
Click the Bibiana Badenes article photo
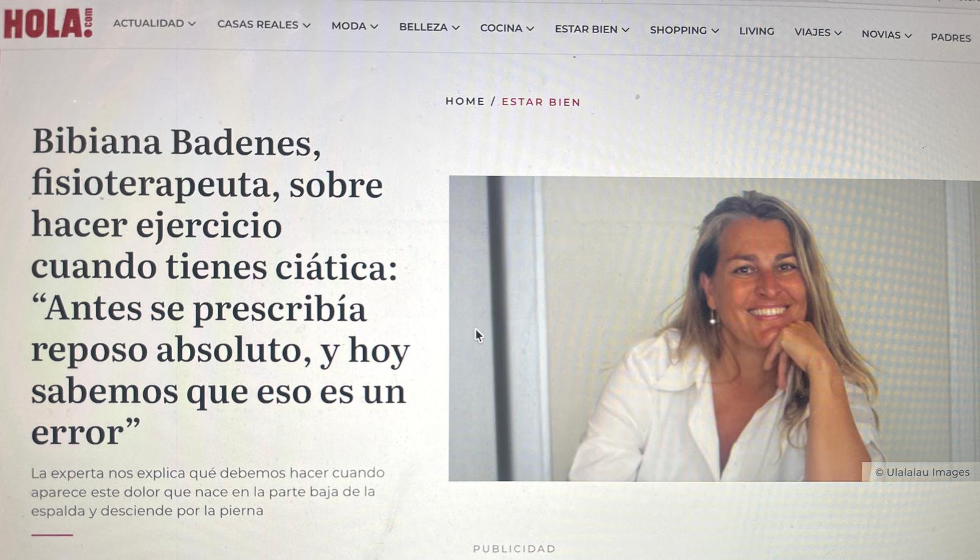714,329
